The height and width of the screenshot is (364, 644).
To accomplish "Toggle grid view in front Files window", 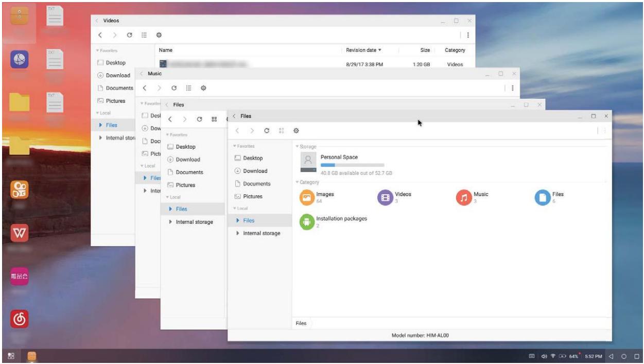I will (x=281, y=131).
